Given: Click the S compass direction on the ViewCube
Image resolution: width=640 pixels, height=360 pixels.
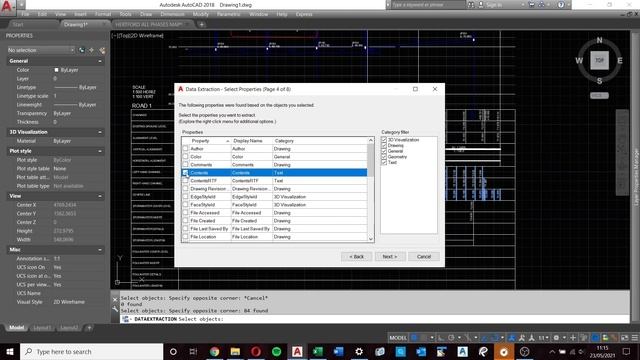Looking at the screenshot, I should pyautogui.click(x=599, y=81).
